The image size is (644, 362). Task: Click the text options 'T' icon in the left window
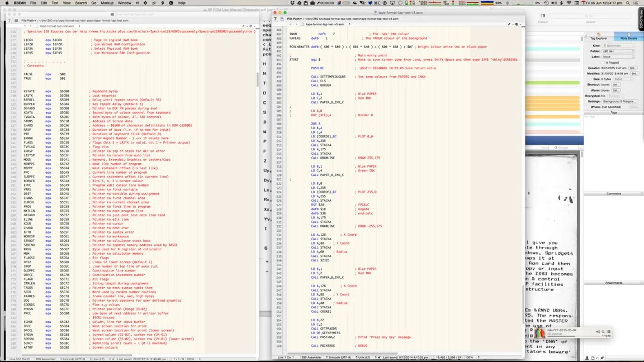pyautogui.click(x=10, y=21)
